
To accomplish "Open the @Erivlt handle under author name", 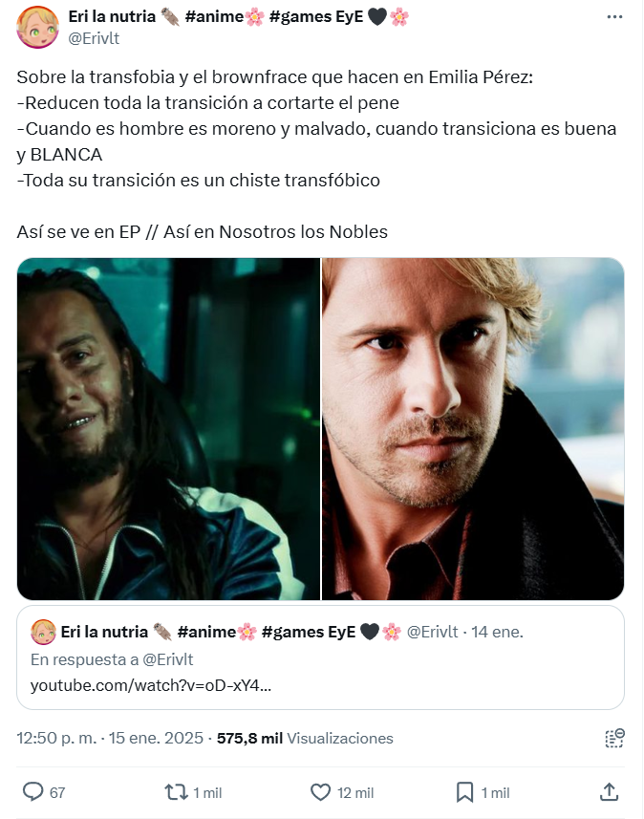I will click(94, 38).
